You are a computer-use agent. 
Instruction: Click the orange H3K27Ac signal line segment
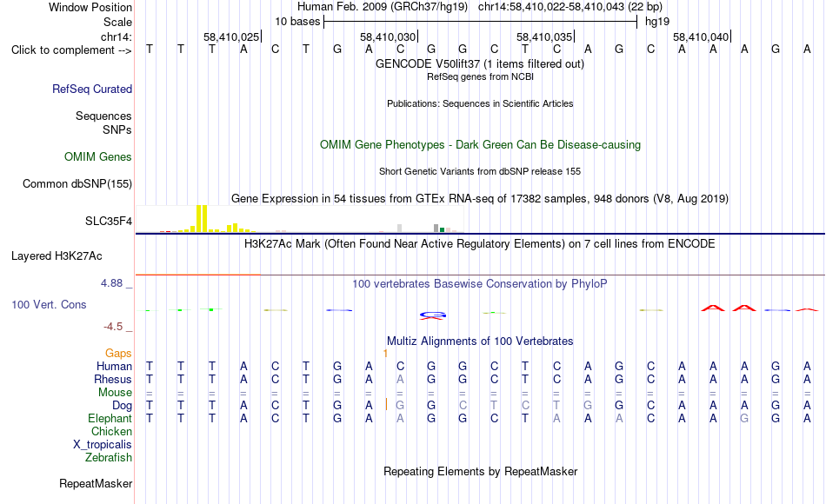[x=198, y=275]
